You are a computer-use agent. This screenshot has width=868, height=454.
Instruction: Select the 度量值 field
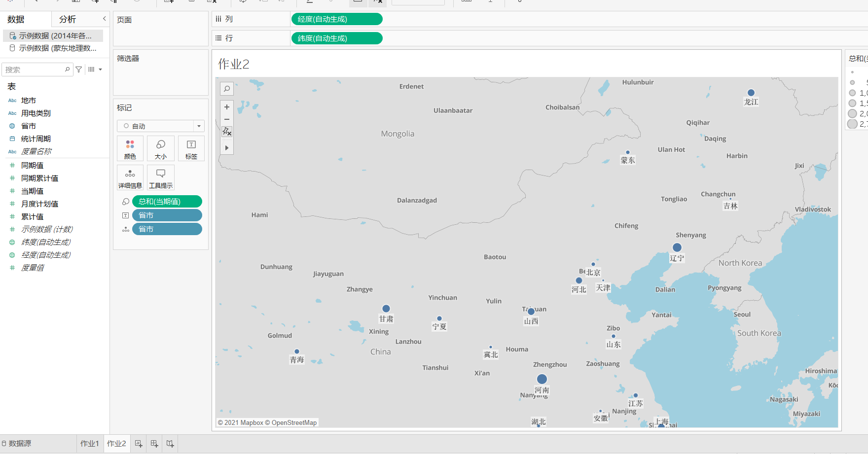tap(33, 268)
